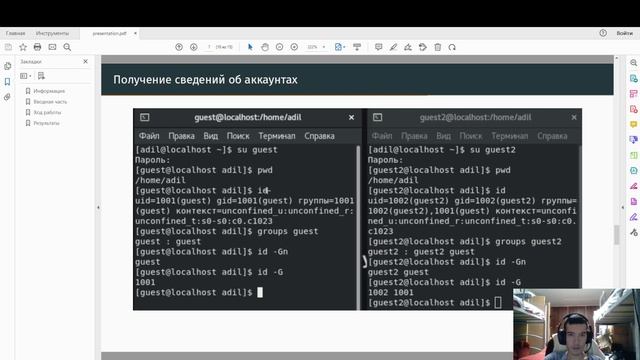
Task: Open the Ход работы bookmark
Action: click(x=47, y=112)
